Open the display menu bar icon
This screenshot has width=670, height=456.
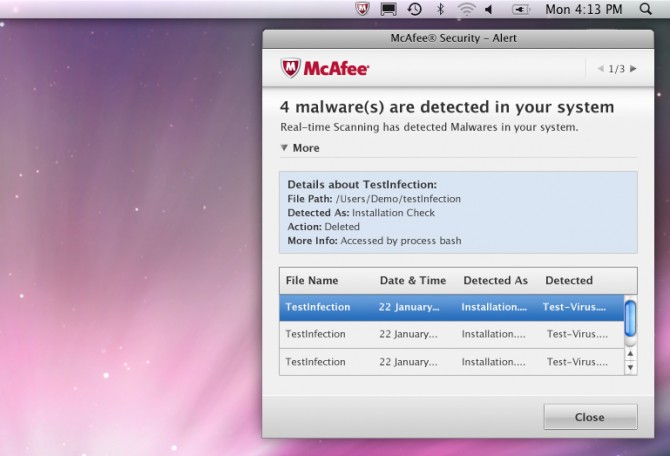388,9
